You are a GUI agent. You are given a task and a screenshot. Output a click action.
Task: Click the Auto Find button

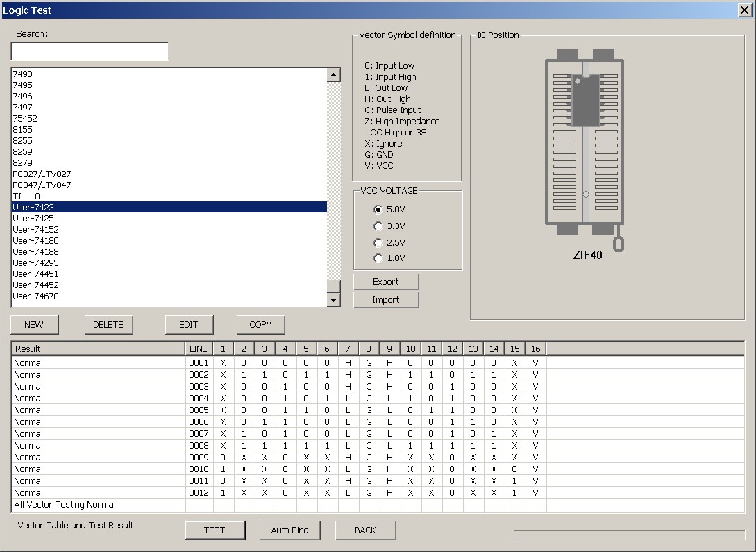[289, 530]
